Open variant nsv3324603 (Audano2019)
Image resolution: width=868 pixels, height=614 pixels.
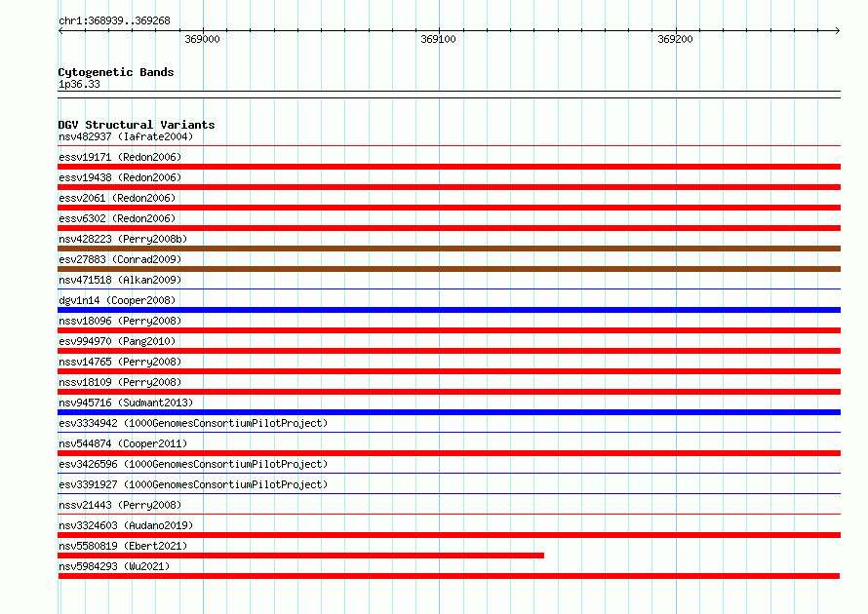pos(126,525)
